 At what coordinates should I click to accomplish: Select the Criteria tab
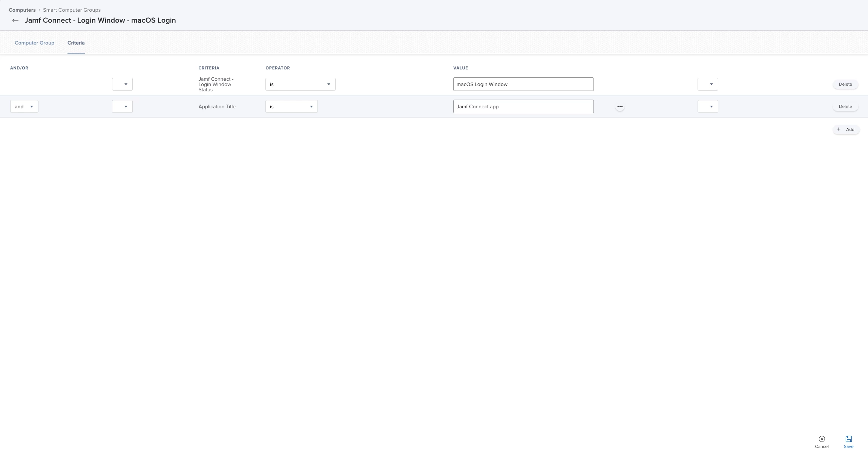(x=76, y=43)
